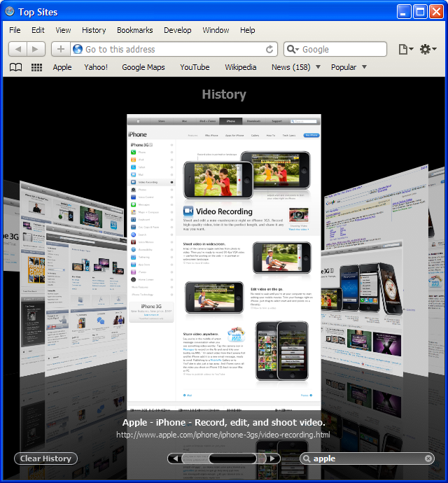The width and height of the screenshot is (448, 483).
Task: Open the Window menu
Action: (x=216, y=30)
